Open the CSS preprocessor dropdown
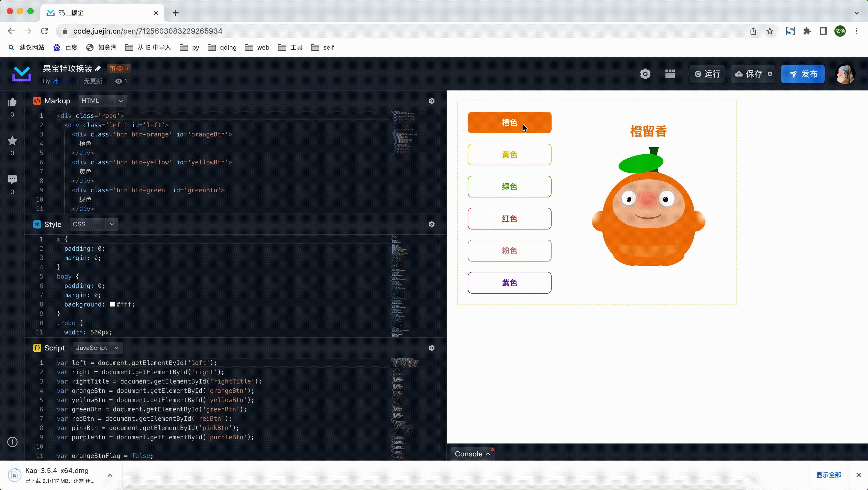 coord(94,224)
